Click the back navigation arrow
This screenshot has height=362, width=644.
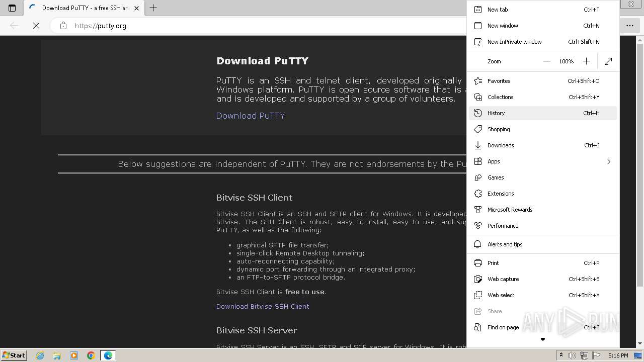point(14,26)
